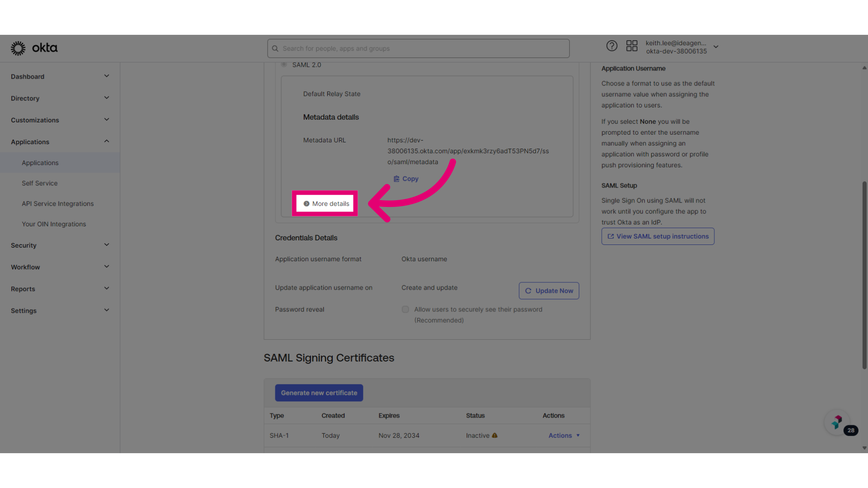Image resolution: width=868 pixels, height=488 pixels.
Task: Open the floating guide widget with badge 28
Action: pos(838,423)
